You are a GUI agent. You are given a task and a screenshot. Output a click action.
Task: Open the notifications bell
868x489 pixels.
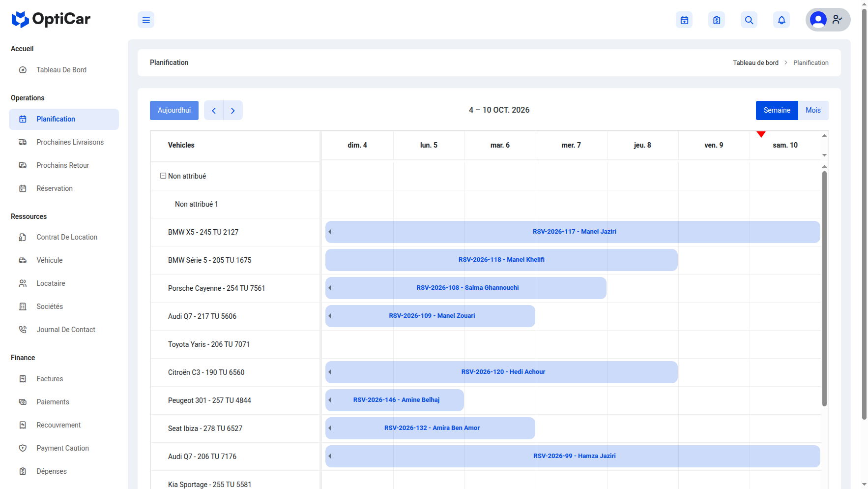[781, 20]
